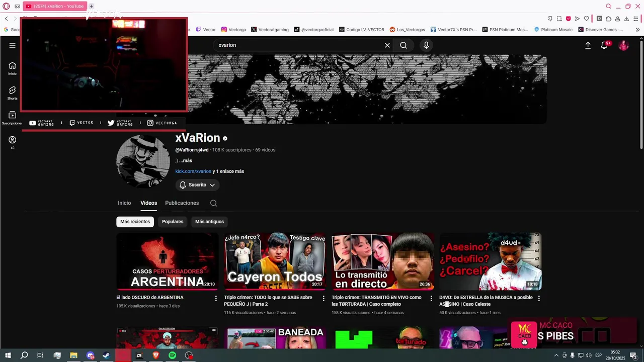The width and height of the screenshot is (644, 362).
Task: Open the kick.com/xvarion link
Action: tap(193, 171)
